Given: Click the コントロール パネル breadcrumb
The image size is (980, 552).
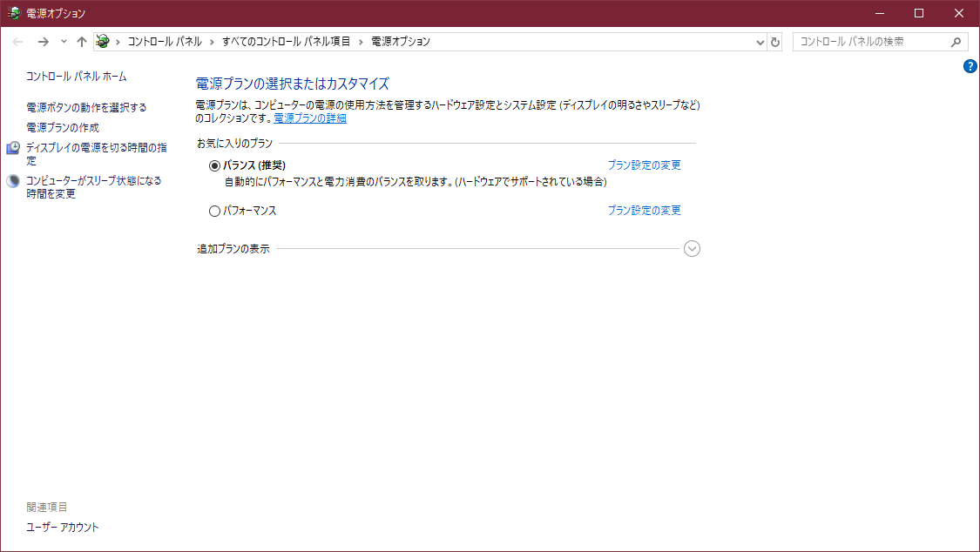Looking at the screenshot, I should pos(165,42).
